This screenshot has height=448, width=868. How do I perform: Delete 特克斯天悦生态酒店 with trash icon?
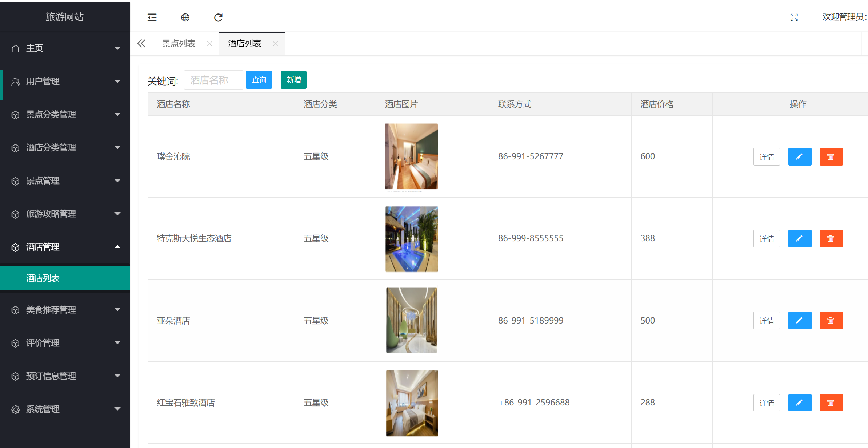point(831,239)
